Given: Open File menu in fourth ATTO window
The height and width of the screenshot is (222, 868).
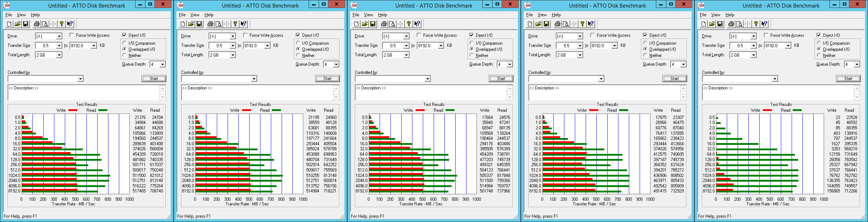Looking at the screenshot, I should click(x=529, y=15).
